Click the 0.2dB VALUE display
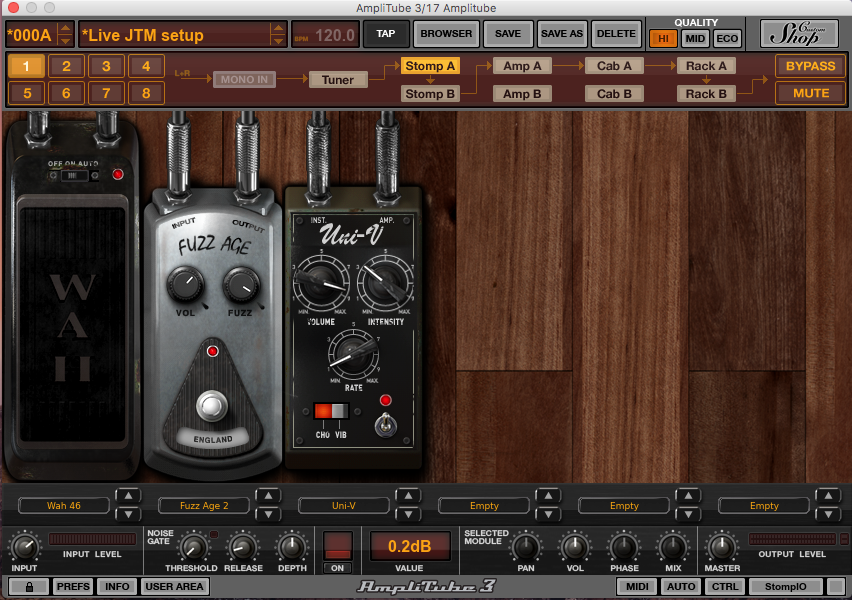The image size is (852, 600). pyautogui.click(x=410, y=546)
